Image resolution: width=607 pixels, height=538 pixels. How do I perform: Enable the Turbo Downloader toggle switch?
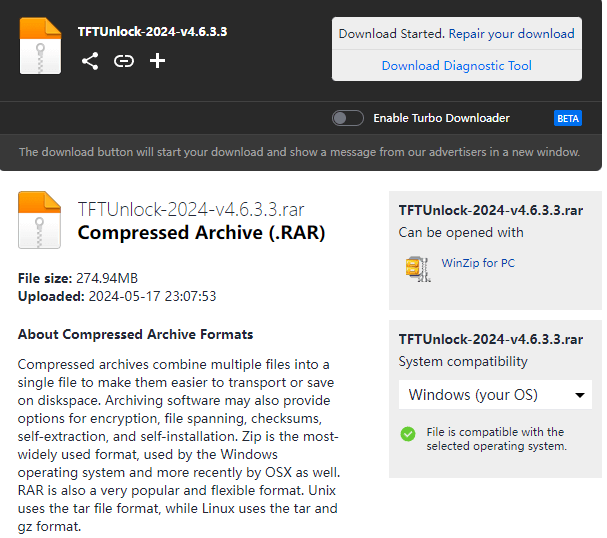point(348,118)
